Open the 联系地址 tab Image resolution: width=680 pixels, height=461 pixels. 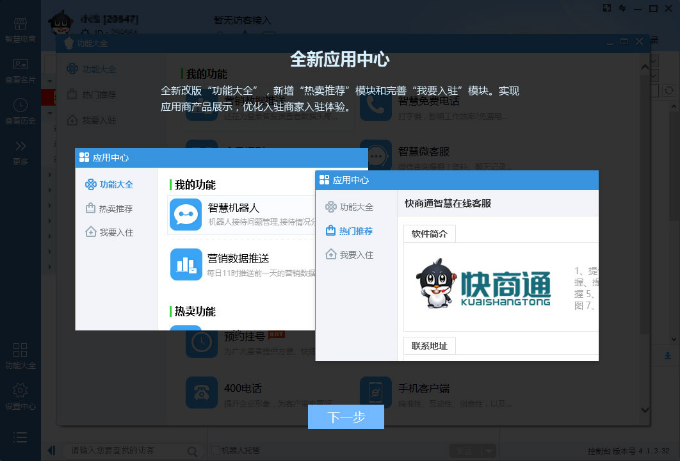(x=430, y=346)
